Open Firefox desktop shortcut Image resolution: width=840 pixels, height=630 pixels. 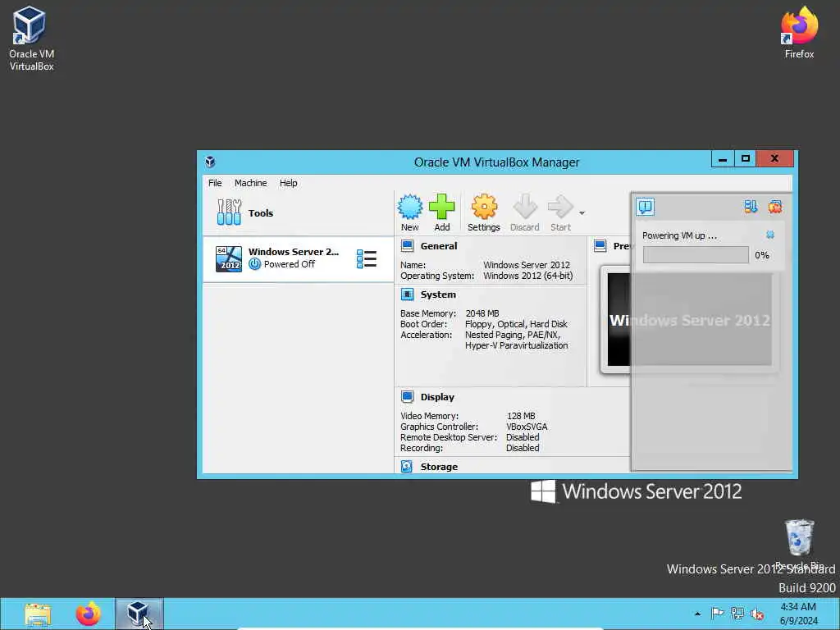tap(799, 32)
